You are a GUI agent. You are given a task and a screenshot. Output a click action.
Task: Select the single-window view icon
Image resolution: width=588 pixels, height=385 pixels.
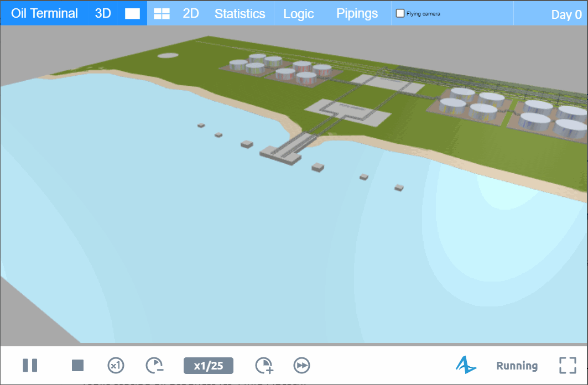pos(132,14)
